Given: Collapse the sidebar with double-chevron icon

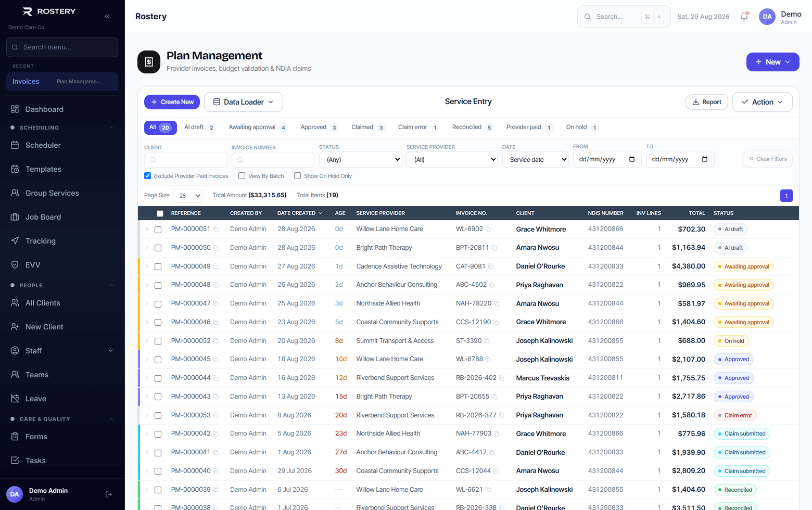Looking at the screenshot, I should (107, 16).
